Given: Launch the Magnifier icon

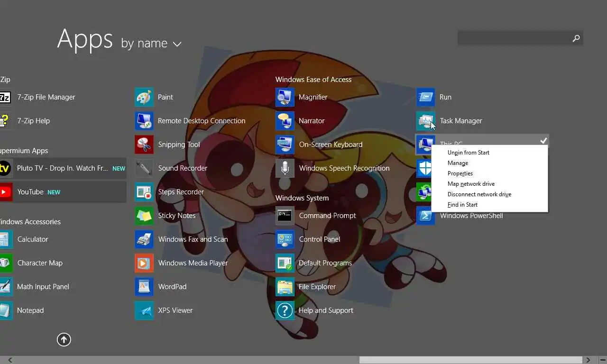Looking at the screenshot, I should (x=285, y=97).
